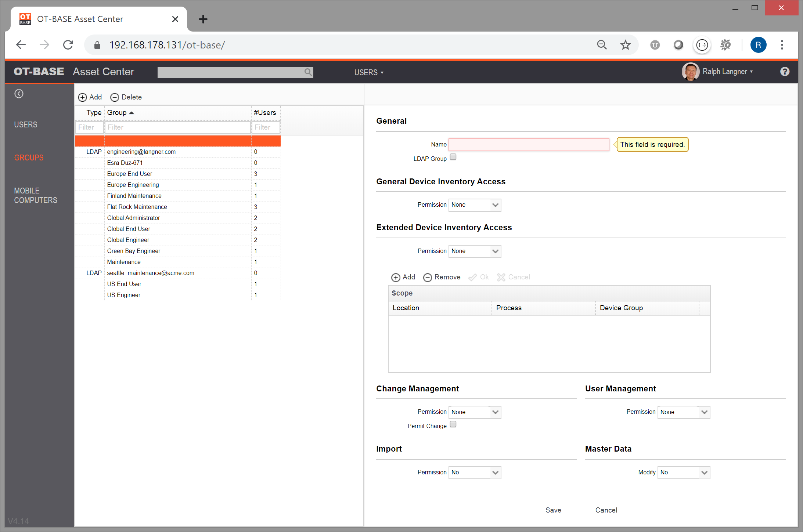Click Ralph Langner's profile photo
Image resolution: width=803 pixels, height=532 pixels.
coord(690,72)
